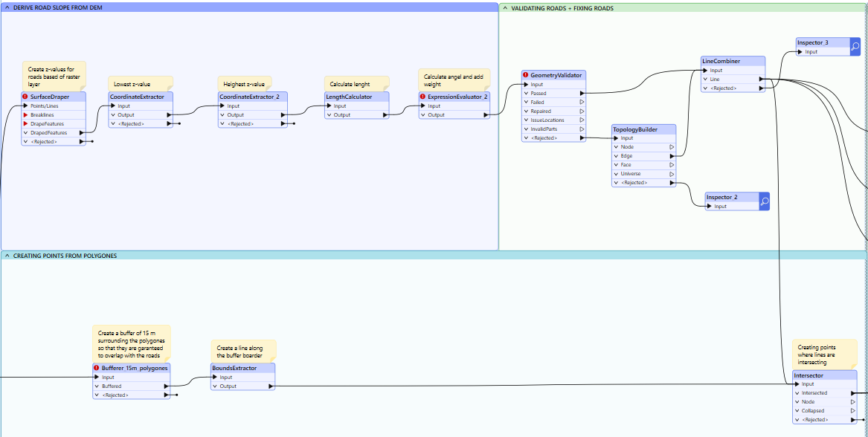
Task: Select the 'Lowest z-value' annotation note
Action: 140,83
